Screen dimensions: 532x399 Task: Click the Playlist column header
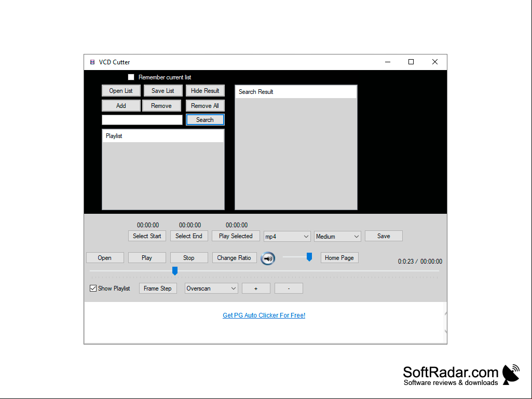163,136
